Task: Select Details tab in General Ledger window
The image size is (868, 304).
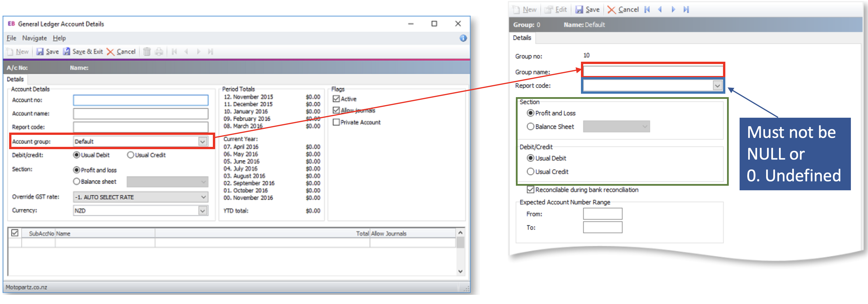Action: (x=15, y=79)
